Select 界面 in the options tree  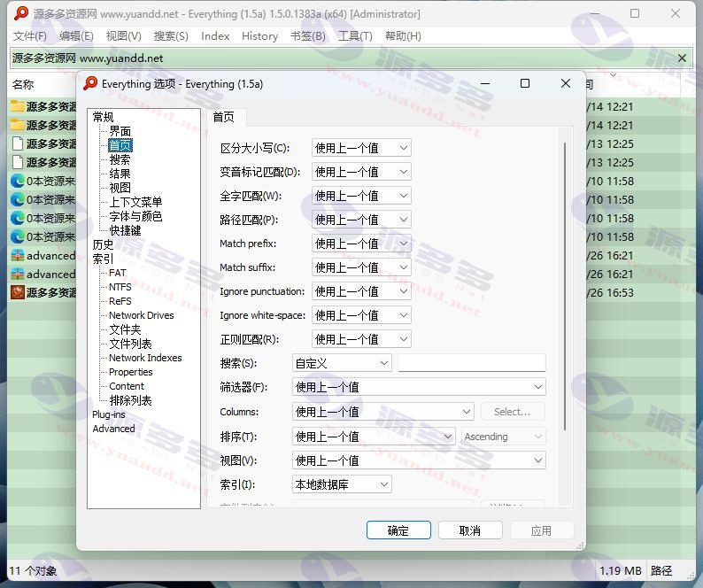point(120,131)
